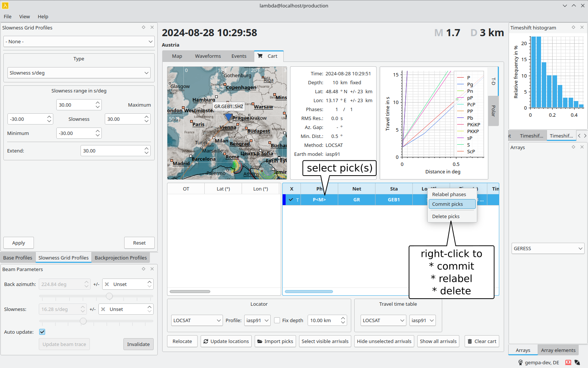Click the red connection status icon

click(568, 362)
